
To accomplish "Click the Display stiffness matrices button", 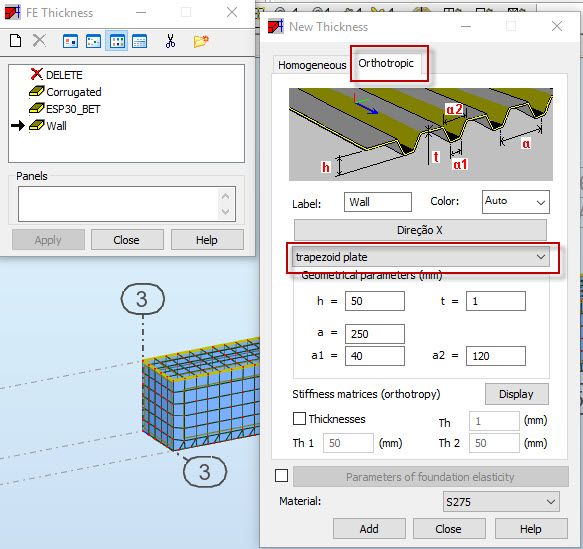I will tap(516, 394).
